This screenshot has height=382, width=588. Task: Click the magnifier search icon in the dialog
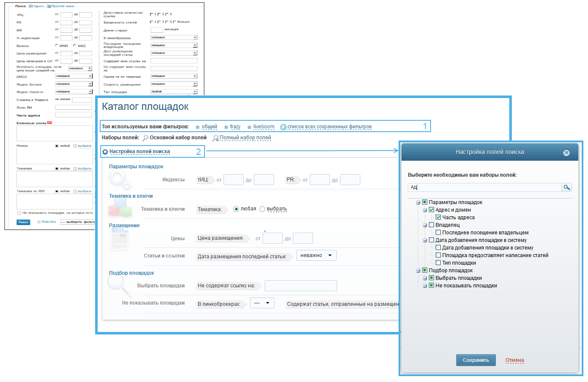coord(567,188)
